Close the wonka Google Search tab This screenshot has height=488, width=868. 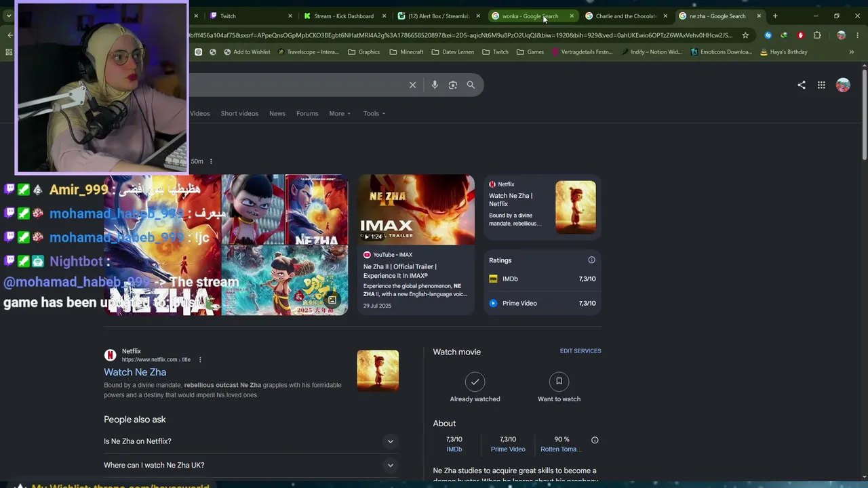[572, 16]
